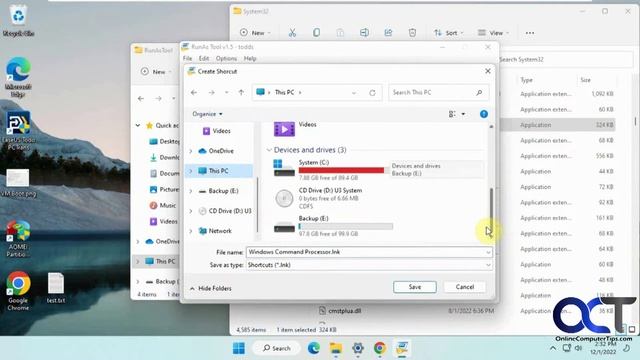The height and width of the screenshot is (360, 640).
Task: Select This PC in dialog navigation pane
Action: 219,171
